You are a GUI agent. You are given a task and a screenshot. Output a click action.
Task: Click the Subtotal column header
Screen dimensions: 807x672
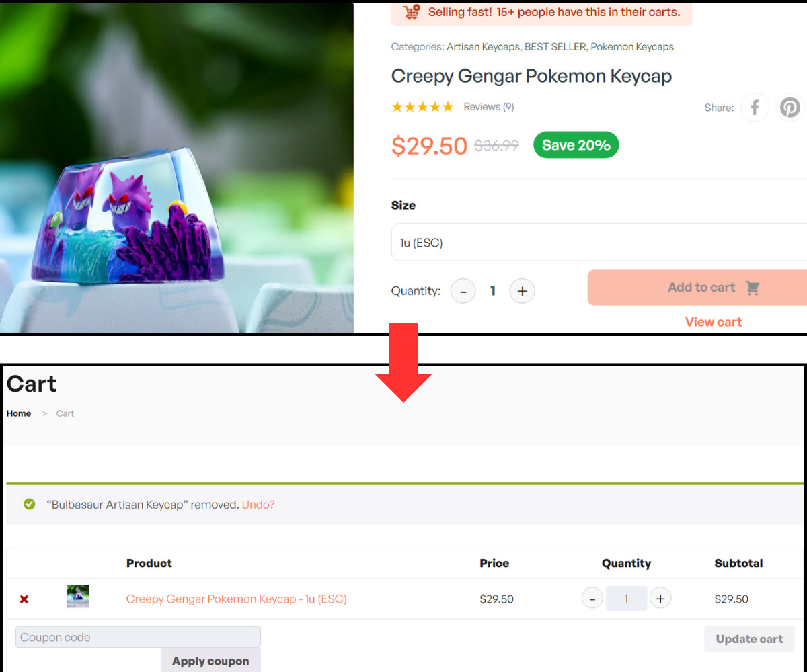tap(738, 563)
